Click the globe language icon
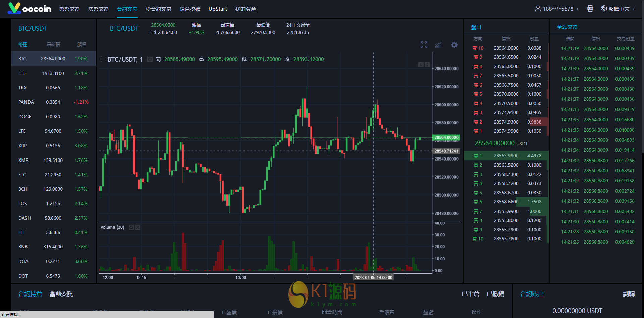Viewport: 644px width, 318px height. (604, 9)
